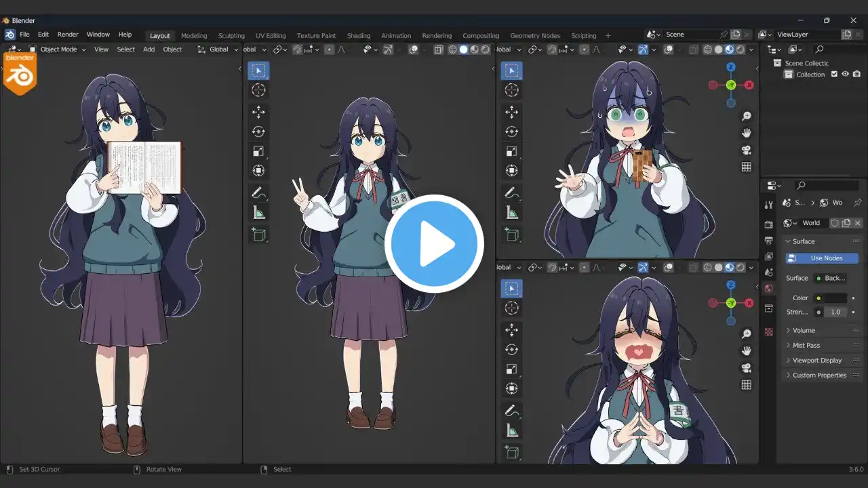
Task: Pick the Scale tool in the lower-right viewport
Action: [x=512, y=369]
